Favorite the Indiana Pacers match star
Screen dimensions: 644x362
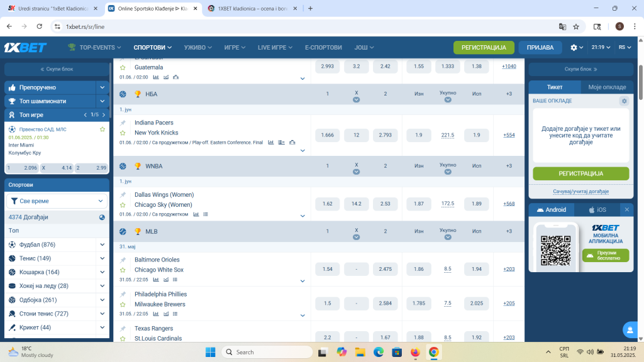[123, 133]
